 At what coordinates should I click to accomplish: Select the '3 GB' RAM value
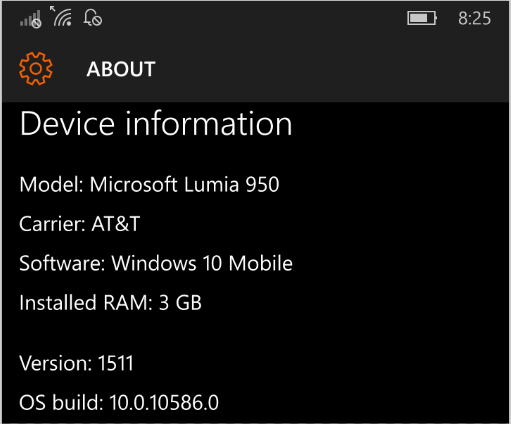pos(180,303)
